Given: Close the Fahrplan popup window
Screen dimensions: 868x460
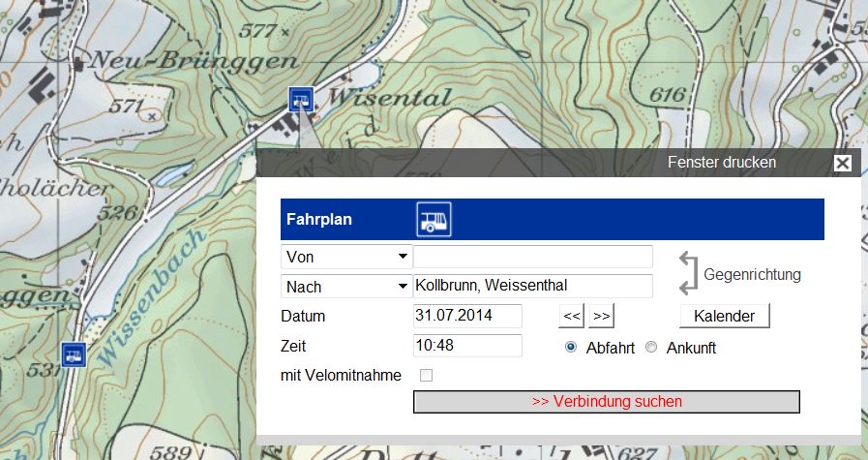Looking at the screenshot, I should point(843,163).
